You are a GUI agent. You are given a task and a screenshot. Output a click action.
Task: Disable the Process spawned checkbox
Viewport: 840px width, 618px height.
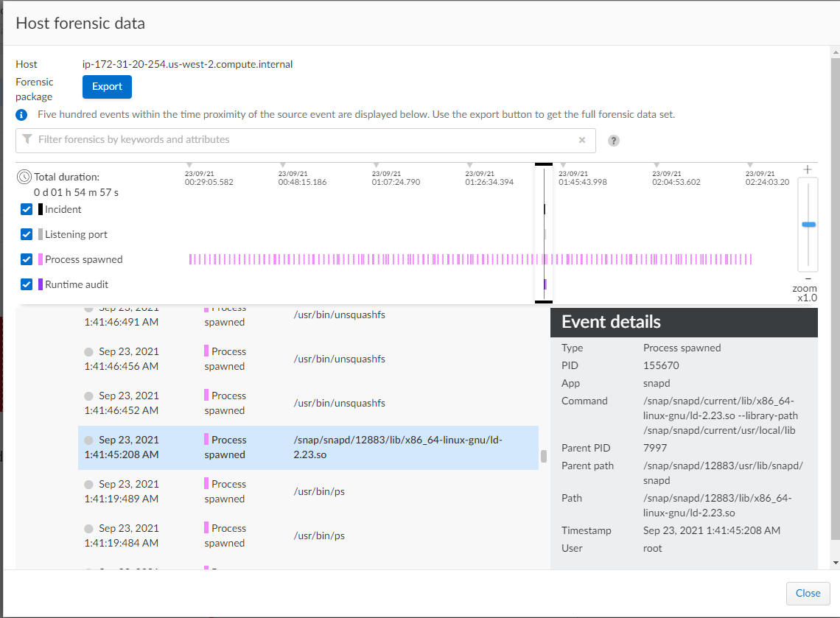pos(27,260)
